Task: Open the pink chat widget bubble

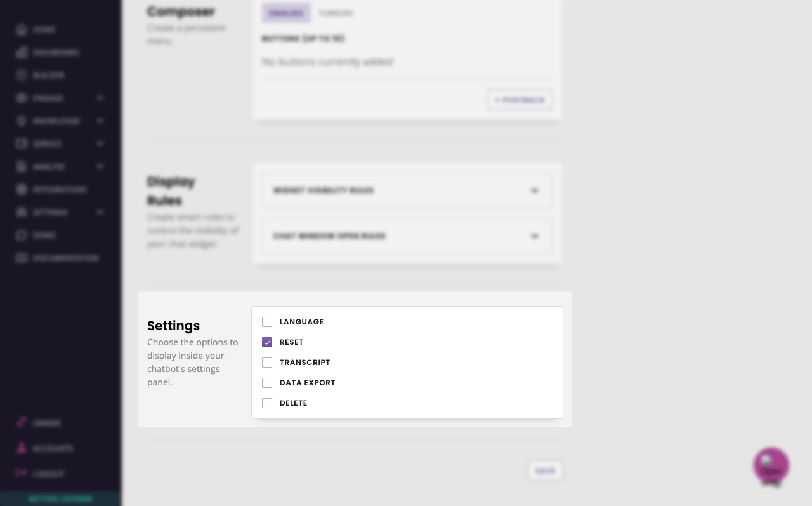Action: tap(771, 465)
